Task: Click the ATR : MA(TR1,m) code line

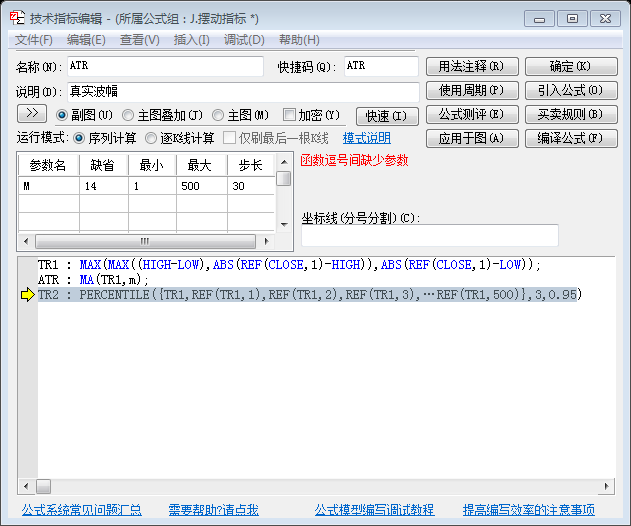Action: pyautogui.click(x=93, y=280)
